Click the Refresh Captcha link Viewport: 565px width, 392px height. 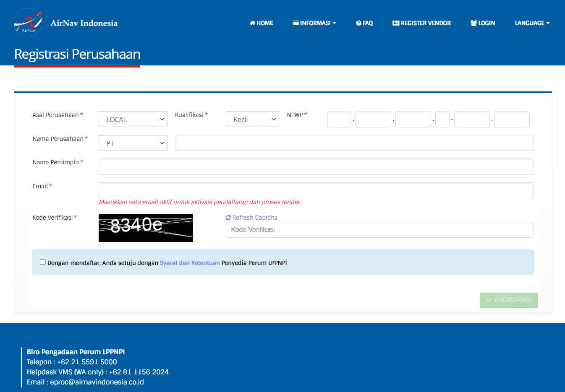pyautogui.click(x=251, y=218)
